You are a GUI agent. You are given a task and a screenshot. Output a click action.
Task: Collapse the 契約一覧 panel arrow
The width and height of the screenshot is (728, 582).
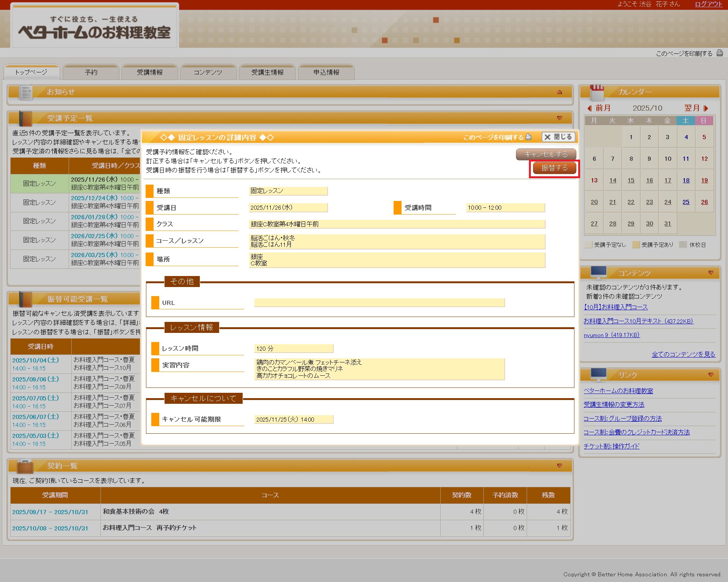coord(559,466)
